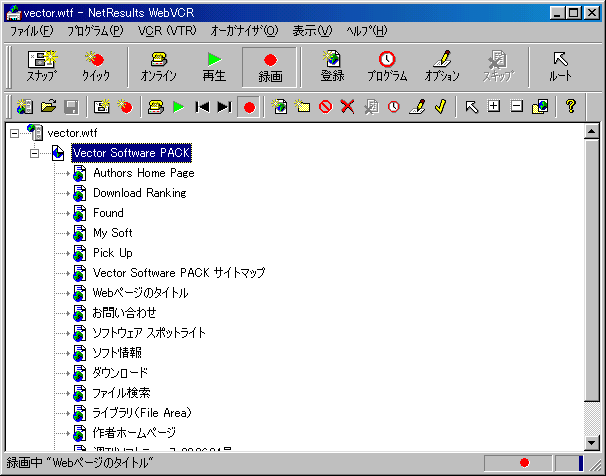606x476 pixels.
Task: Toggle the small telephone online icon
Action: click(x=156, y=106)
